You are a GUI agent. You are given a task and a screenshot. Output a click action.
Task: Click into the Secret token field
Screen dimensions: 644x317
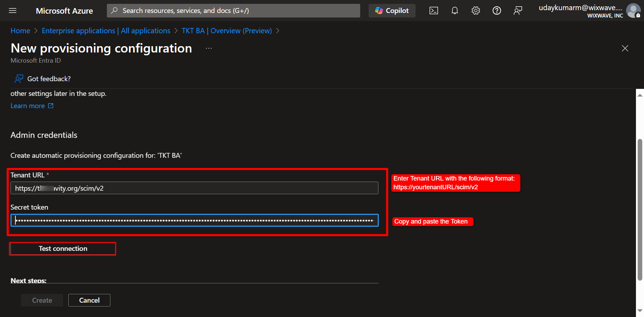pyautogui.click(x=194, y=220)
